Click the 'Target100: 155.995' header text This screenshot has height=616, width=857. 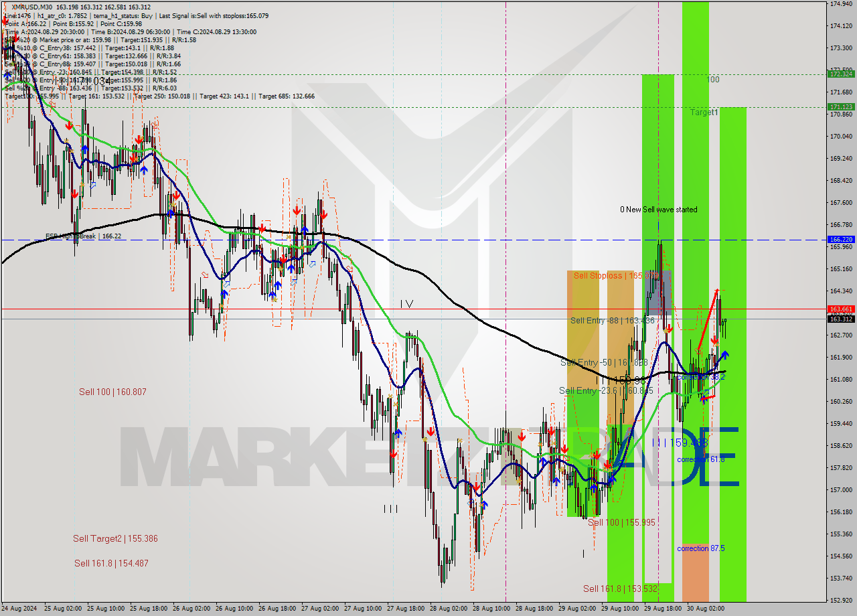pyautogui.click(x=31, y=96)
